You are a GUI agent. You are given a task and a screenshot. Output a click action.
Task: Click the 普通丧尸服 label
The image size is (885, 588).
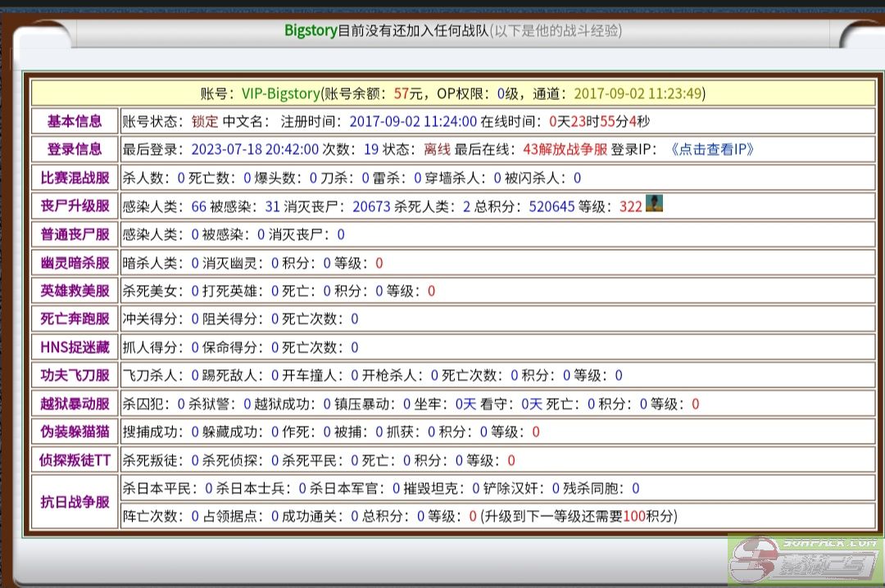point(75,234)
